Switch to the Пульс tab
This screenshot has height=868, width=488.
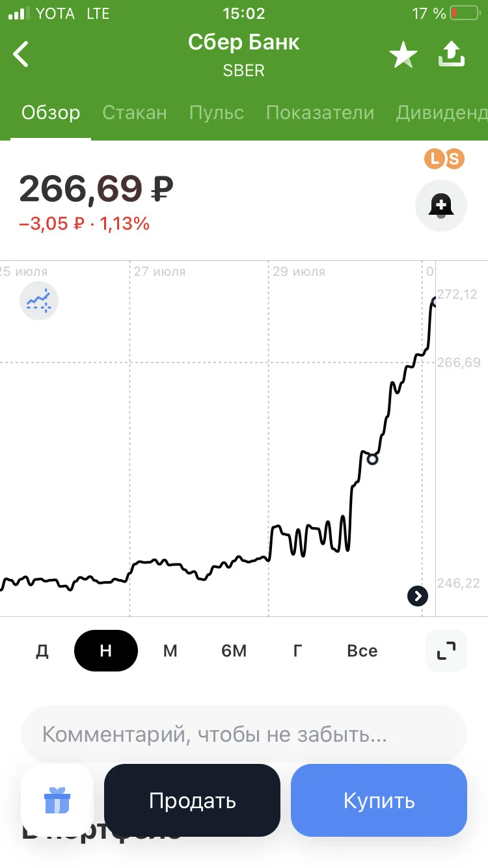click(217, 113)
